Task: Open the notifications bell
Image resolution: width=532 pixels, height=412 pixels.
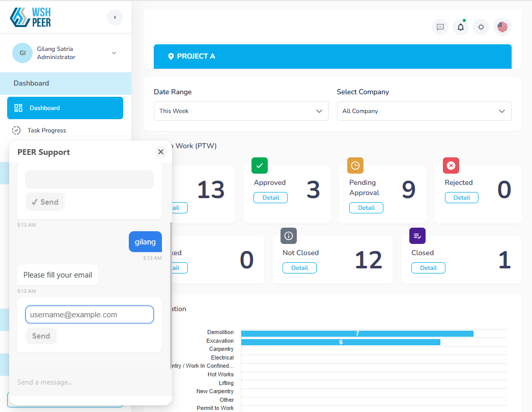Action: click(461, 27)
